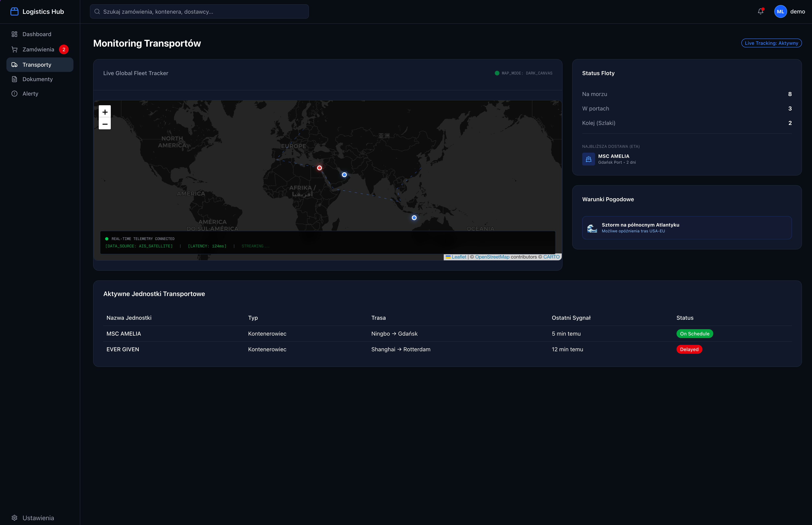Screen dimensions: 812x525
Task: Zoom in the map with plus button
Action: click(105, 112)
